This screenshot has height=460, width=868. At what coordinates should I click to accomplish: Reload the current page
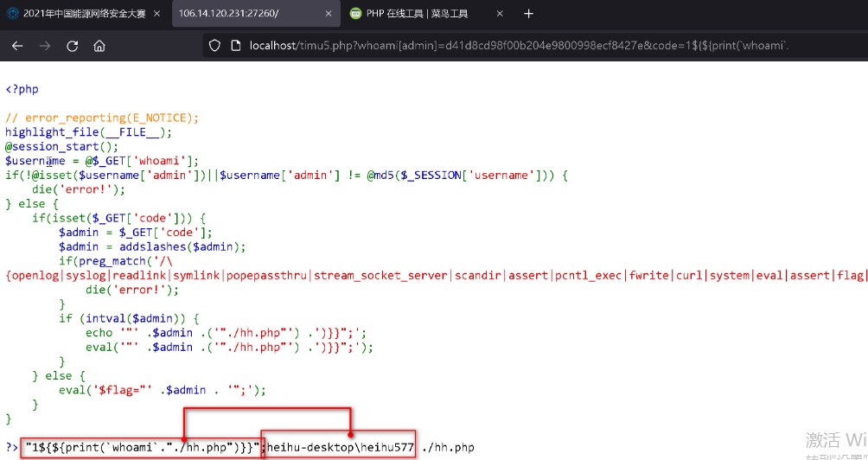[72, 46]
